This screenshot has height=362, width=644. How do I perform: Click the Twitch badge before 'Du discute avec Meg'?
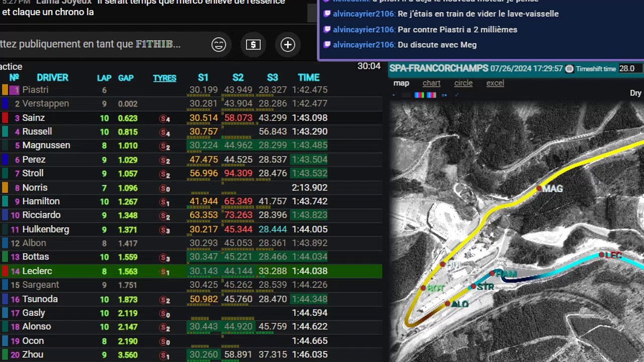point(327,45)
